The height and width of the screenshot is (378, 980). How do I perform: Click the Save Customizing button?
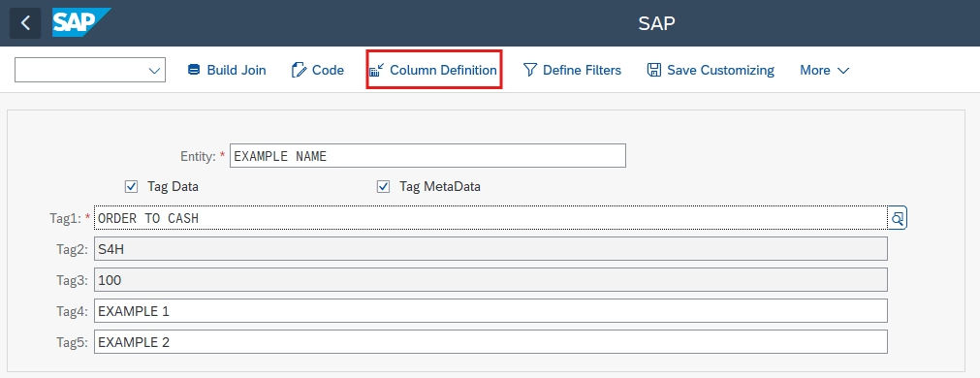(711, 70)
